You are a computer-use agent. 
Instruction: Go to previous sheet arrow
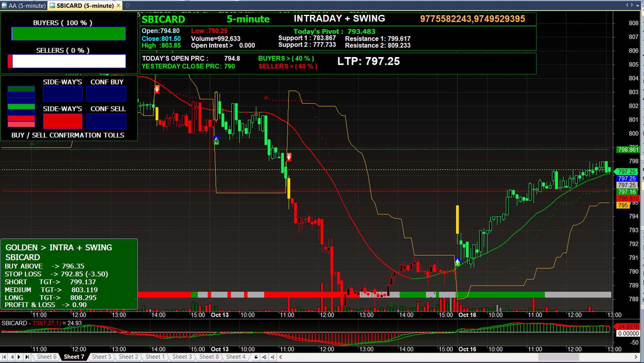pyautogui.click(x=12, y=357)
